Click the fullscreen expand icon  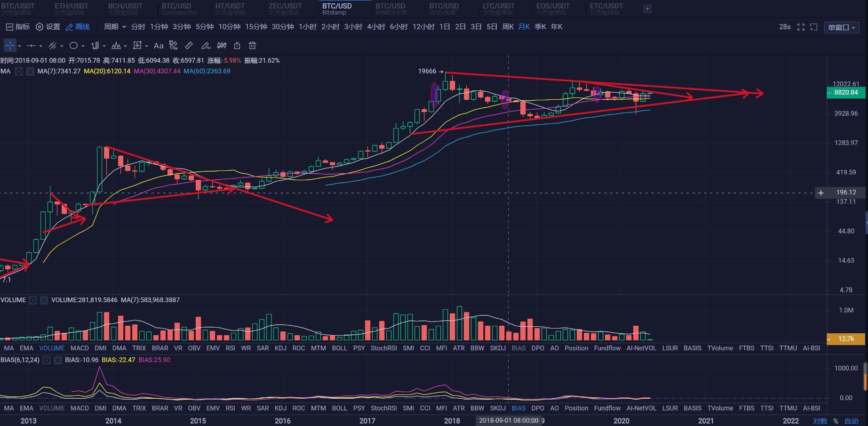[801, 27]
